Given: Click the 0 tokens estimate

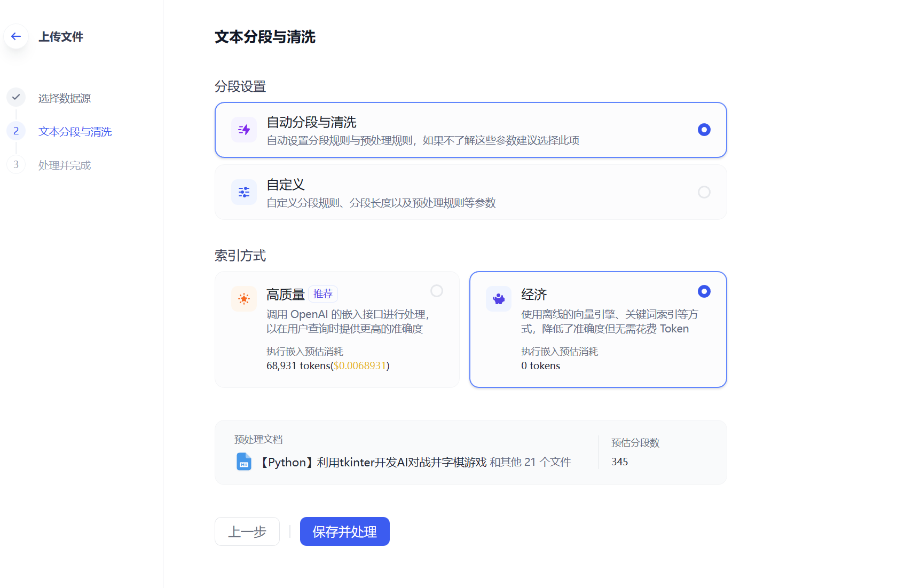Looking at the screenshot, I should pyautogui.click(x=541, y=365).
